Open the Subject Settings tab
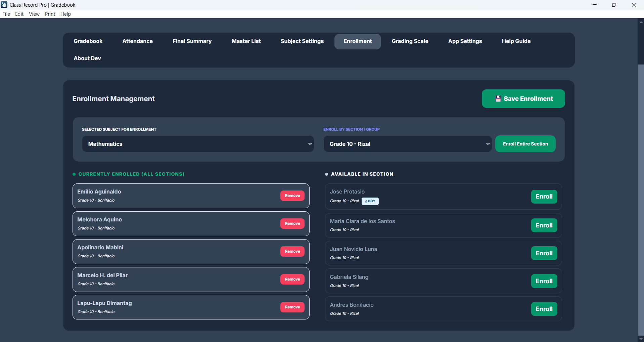Screen dimensions: 644x342 coord(302,41)
